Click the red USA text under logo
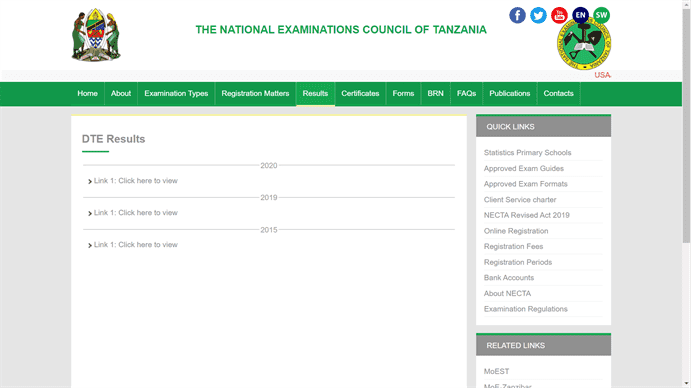Viewport: 691px width, 388px height. point(602,75)
